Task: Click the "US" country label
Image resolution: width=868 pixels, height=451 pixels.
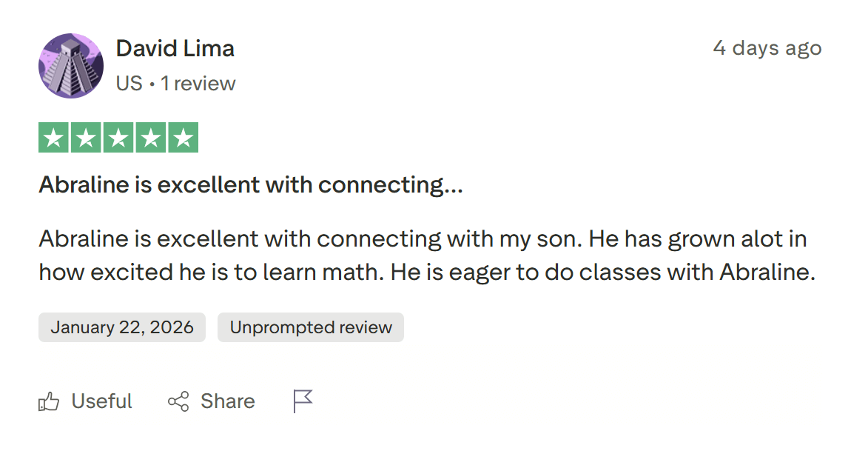Action: click(129, 84)
